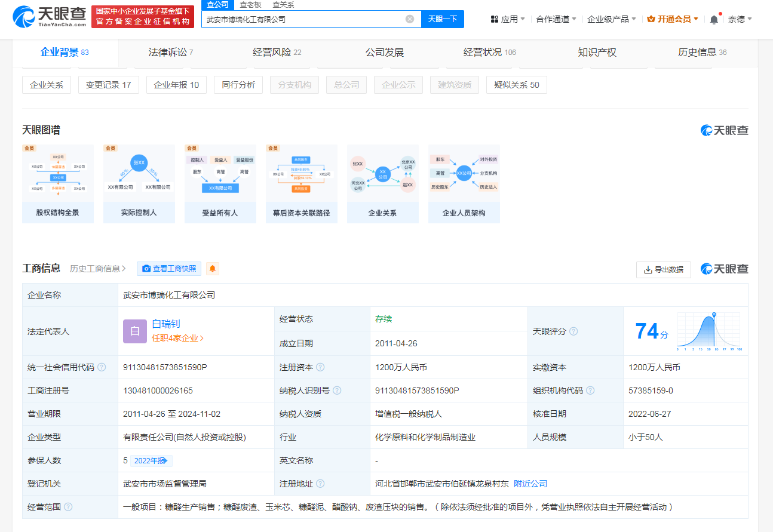Open 实际控制人 graph thumbnail
The image size is (773, 532).
tap(139, 184)
